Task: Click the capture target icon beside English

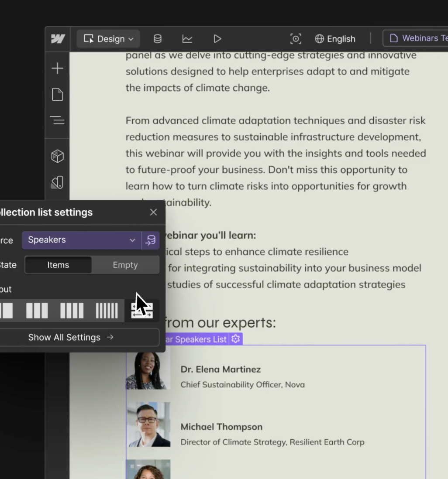Action: pos(296,39)
